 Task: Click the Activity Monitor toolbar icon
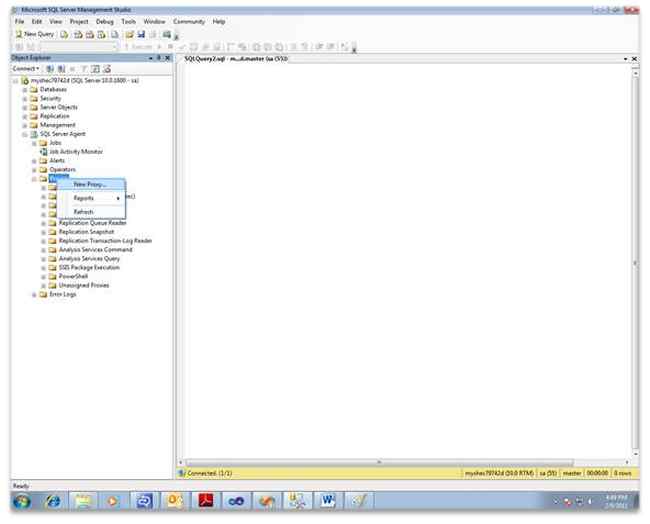(x=167, y=34)
